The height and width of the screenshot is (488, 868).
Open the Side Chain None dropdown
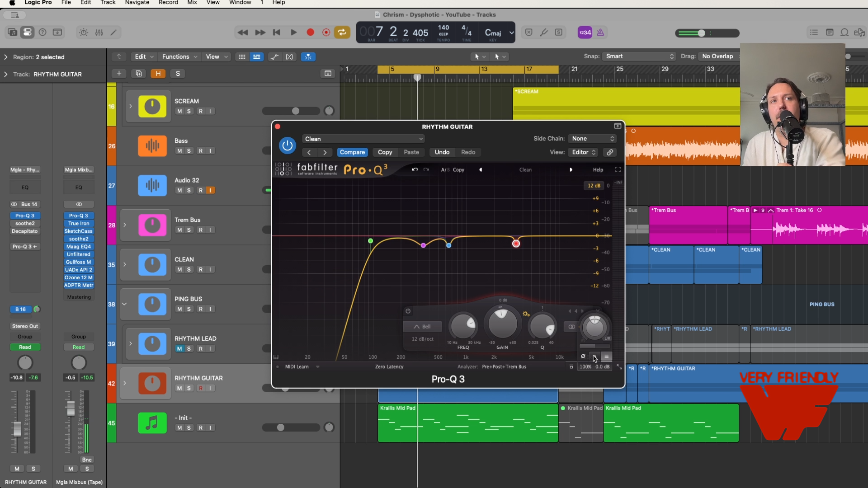point(593,139)
